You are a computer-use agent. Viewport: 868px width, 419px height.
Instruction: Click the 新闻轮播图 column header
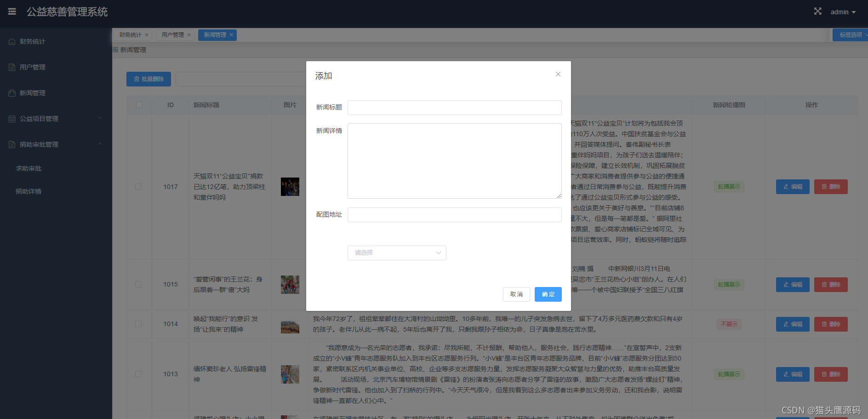click(729, 105)
